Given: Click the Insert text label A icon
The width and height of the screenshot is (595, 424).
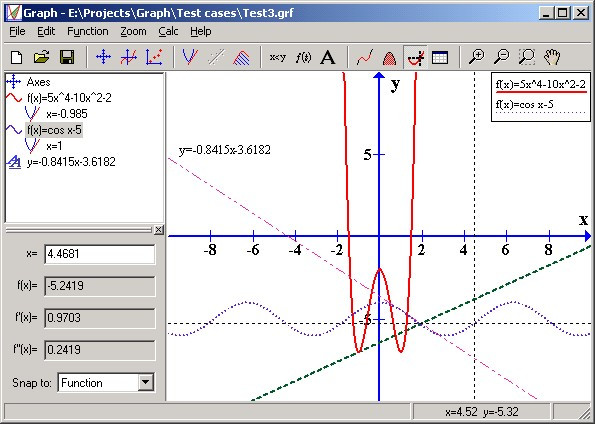Looking at the screenshot, I should coord(328,58).
